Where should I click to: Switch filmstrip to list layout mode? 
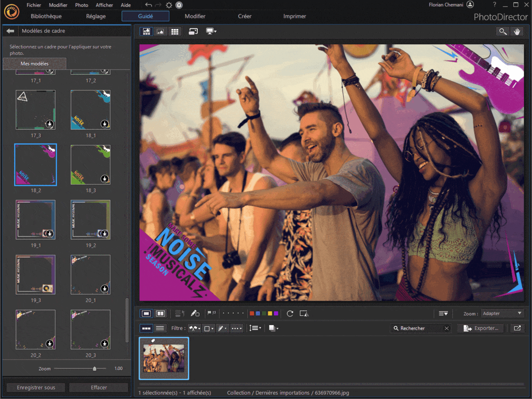coord(160,328)
